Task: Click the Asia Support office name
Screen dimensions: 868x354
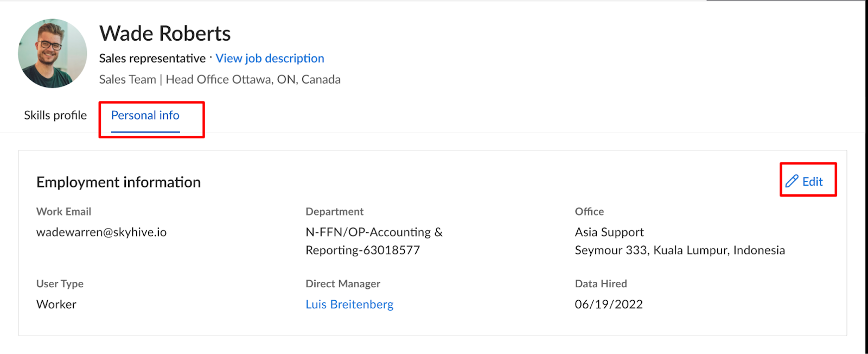Action: click(x=609, y=232)
